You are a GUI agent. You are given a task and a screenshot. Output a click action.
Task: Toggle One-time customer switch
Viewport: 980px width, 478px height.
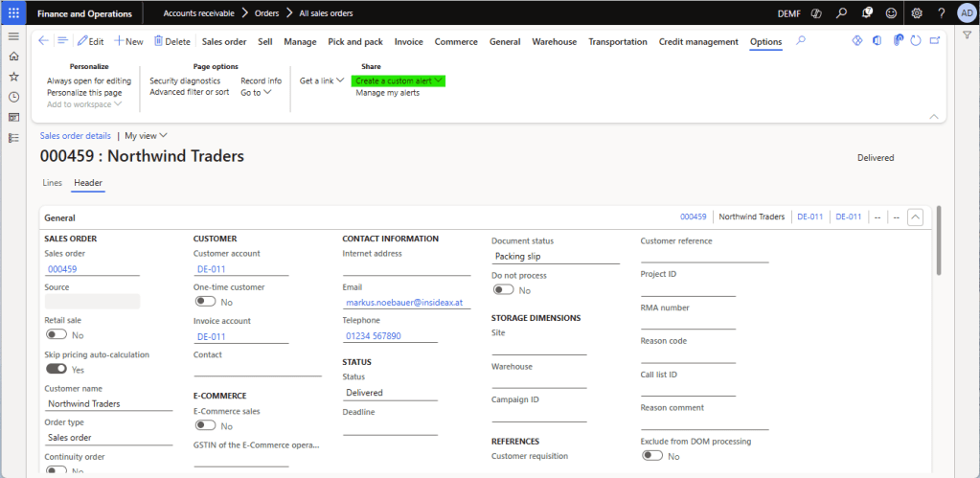[205, 302]
